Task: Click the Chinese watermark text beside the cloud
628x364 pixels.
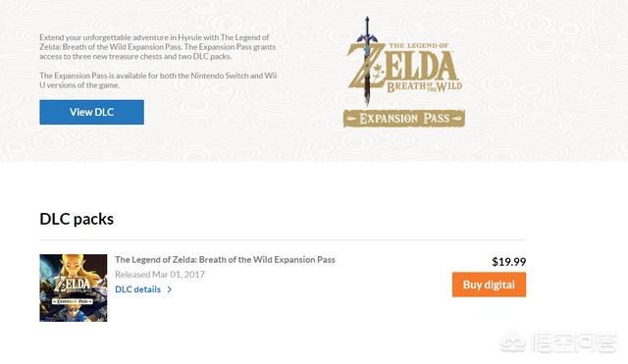Action: 573,343
